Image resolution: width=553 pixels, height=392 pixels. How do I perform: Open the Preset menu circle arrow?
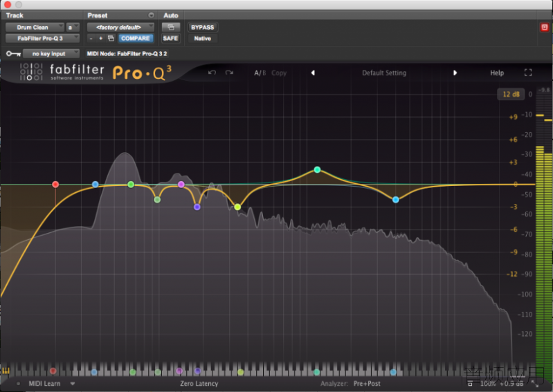coord(152,15)
